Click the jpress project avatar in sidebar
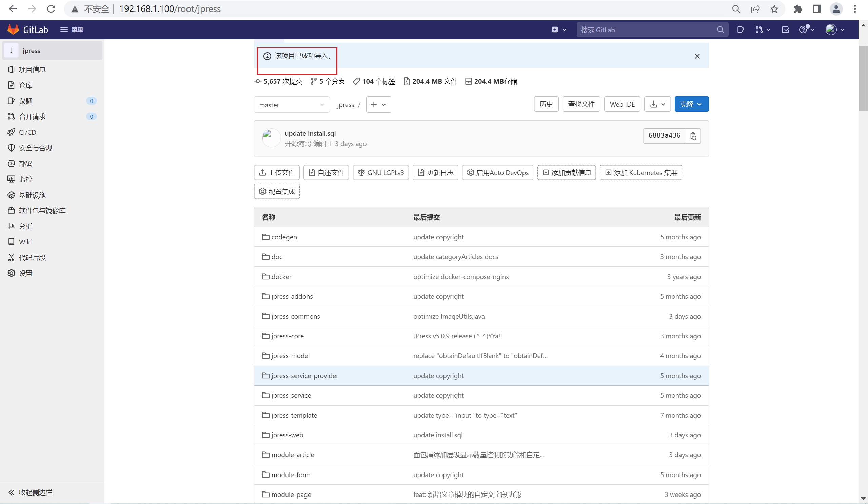 click(x=12, y=51)
